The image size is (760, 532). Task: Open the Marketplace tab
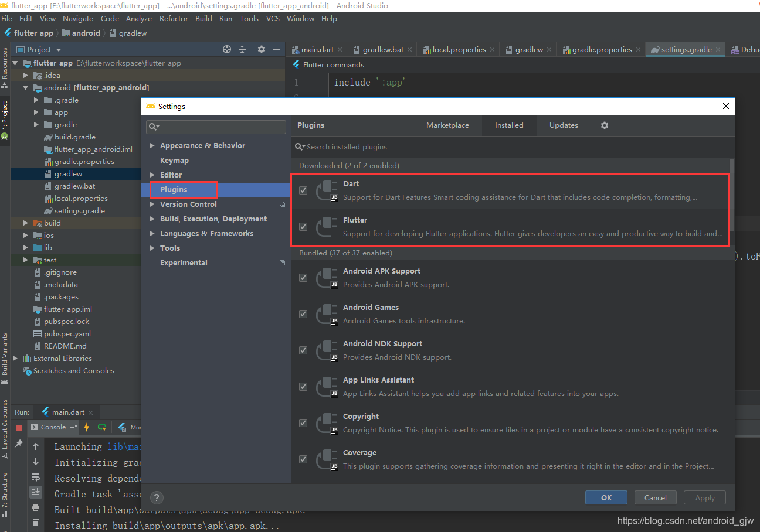coord(447,125)
